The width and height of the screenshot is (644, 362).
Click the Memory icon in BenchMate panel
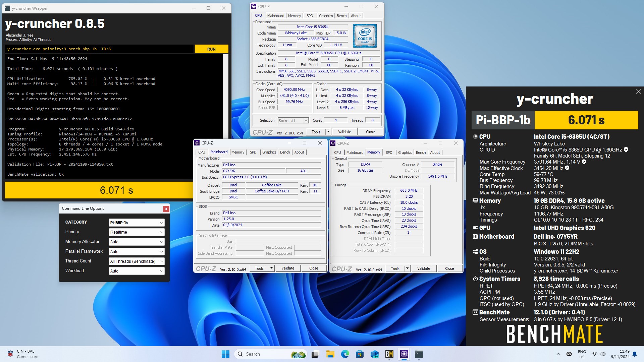[475, 201]
